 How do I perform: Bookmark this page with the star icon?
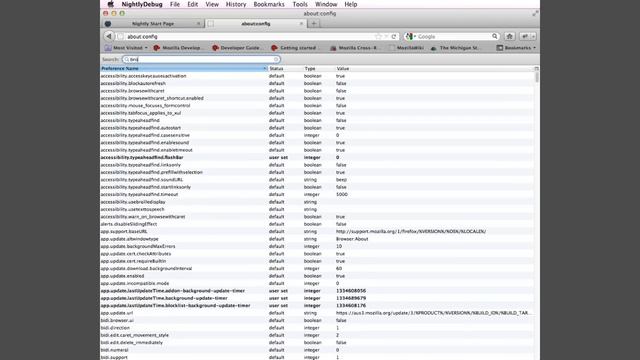click(378, 36)
